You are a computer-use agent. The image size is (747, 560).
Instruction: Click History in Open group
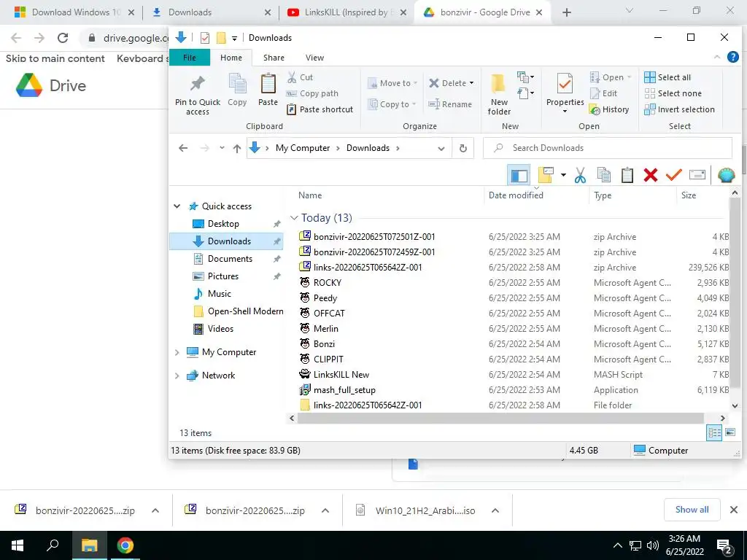pyautogui.click(x=609, y=109)
